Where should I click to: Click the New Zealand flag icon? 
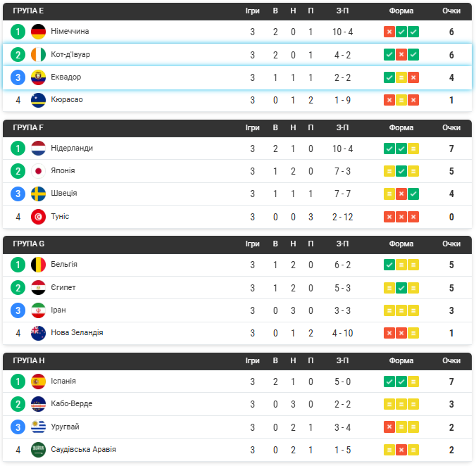pos(38,333)
